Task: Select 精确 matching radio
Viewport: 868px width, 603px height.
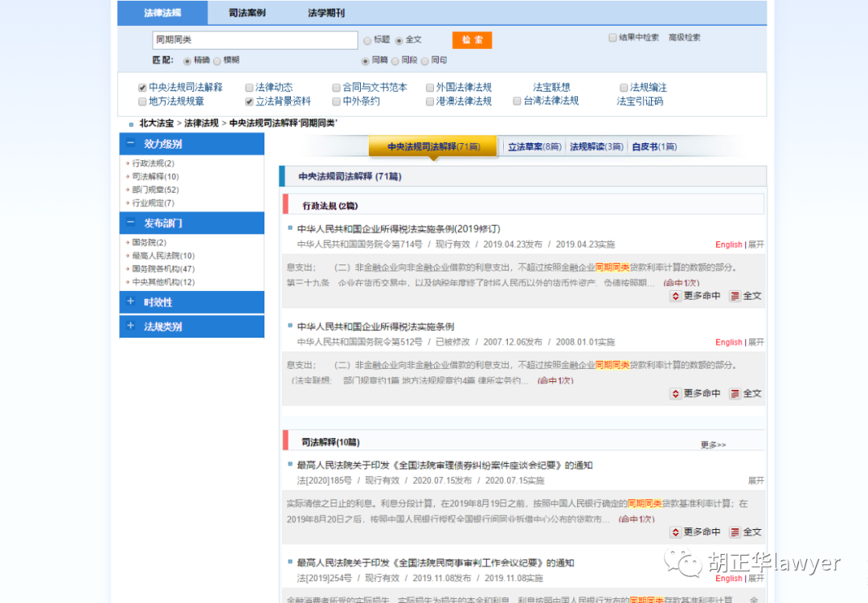Action: (x=187, y=61)
